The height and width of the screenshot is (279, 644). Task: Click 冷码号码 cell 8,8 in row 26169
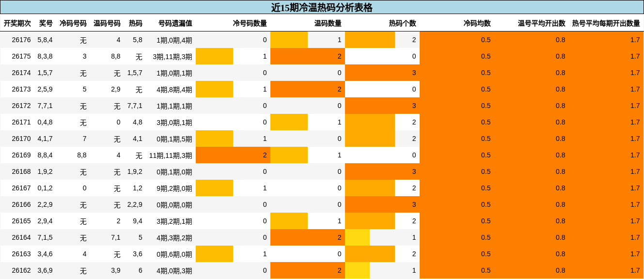[x=82, y=155]
